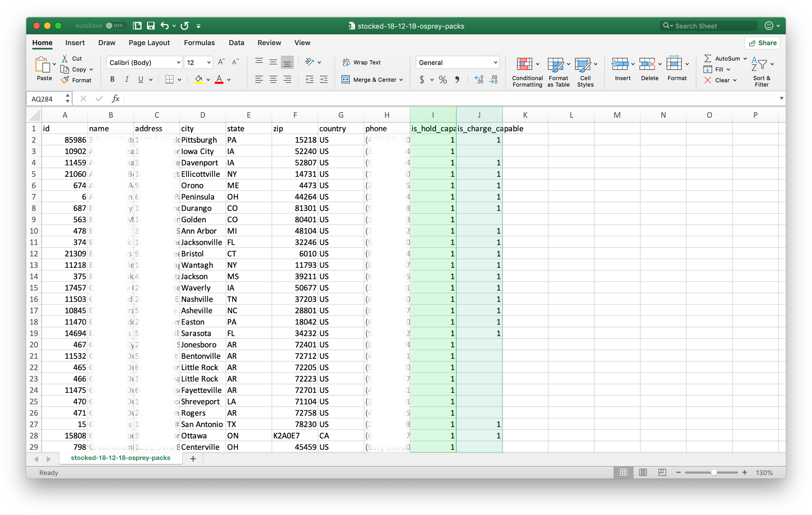812x515 pixels.
Task: Click the Save icon in title bar
Action: point(151,26)
